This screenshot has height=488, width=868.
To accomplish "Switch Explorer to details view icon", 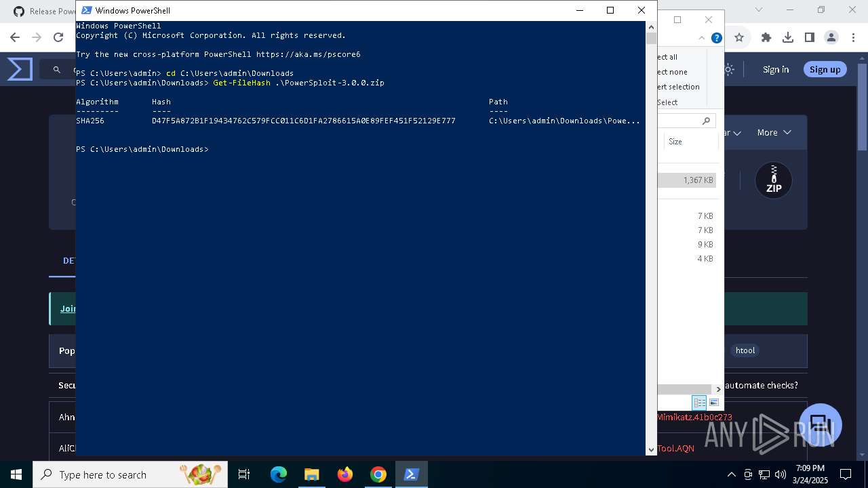I will [699, 403].
